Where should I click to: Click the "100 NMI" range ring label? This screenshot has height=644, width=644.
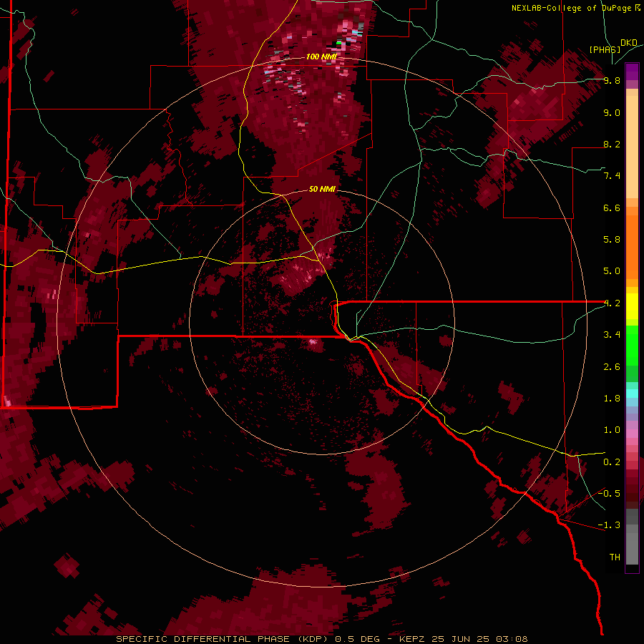[x=321, y=57]
